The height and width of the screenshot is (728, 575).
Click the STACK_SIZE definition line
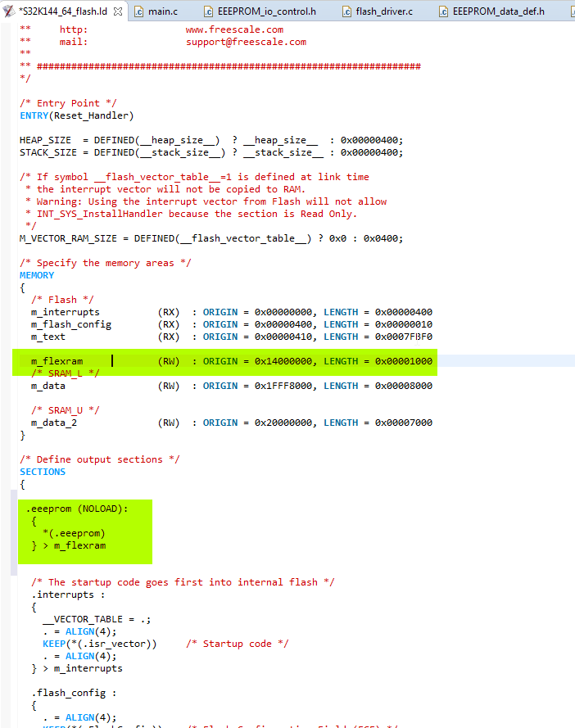coord(211,152)
